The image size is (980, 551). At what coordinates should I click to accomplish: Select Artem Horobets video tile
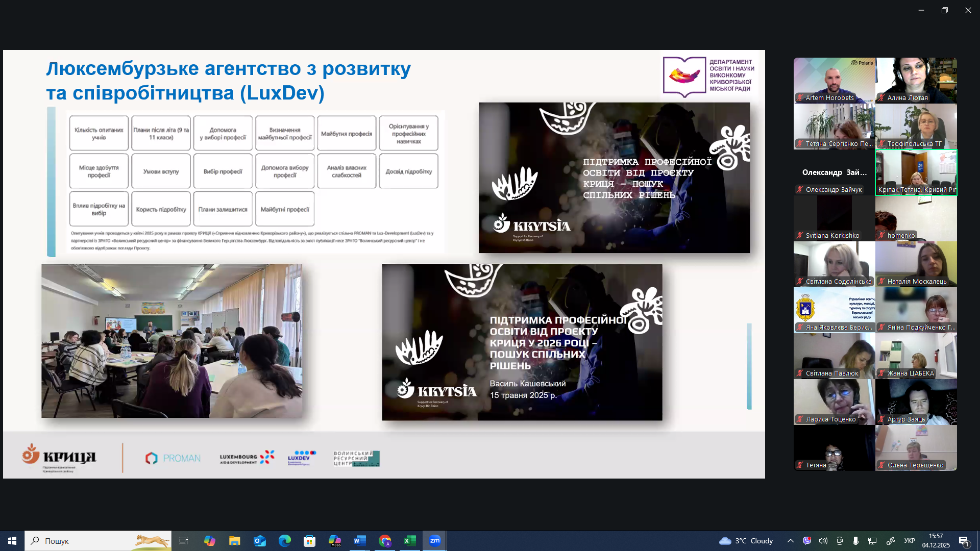click(834, 80)
